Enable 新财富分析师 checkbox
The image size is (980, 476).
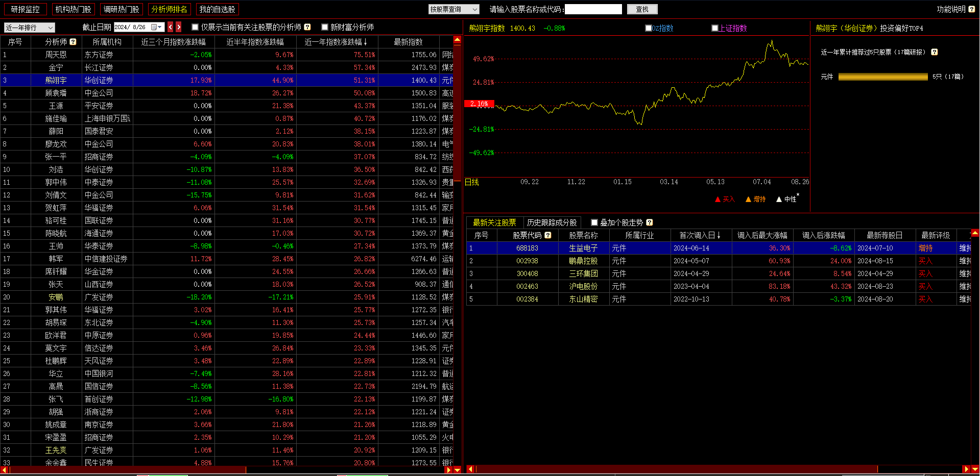tap(325, 27)
